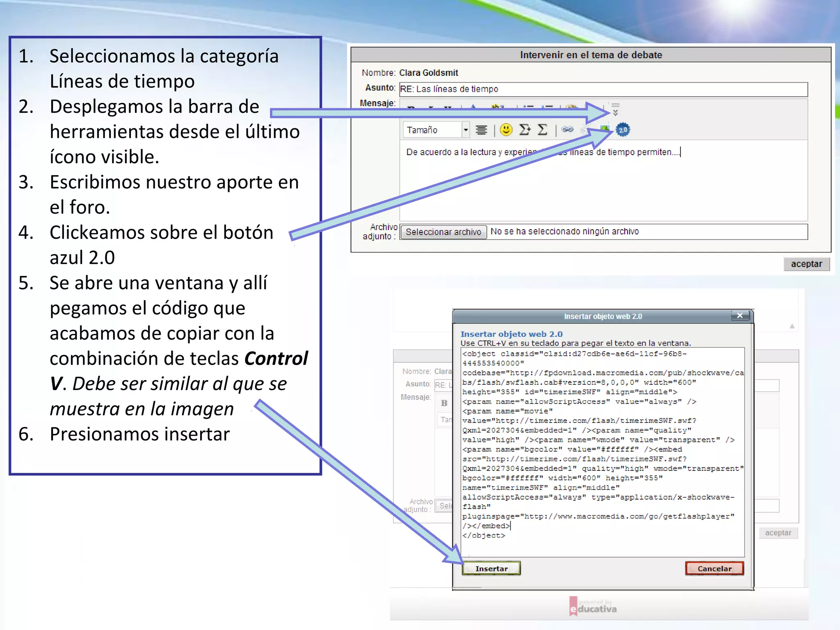Close the Insertar objeto web 2.0 dialog
Viewport: 840px width, 630px height.
coord(740,315)
